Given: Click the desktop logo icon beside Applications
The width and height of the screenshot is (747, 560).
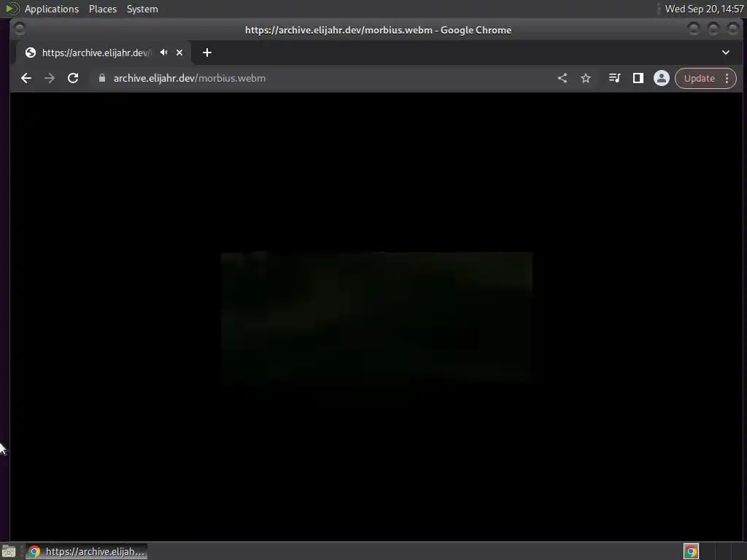Looking at the screenshot, I should 12,9.
